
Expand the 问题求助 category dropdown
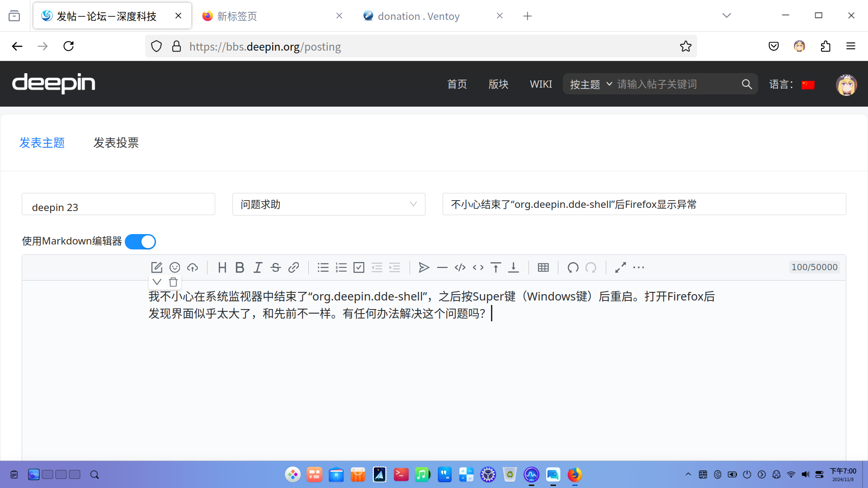(329, 204)
